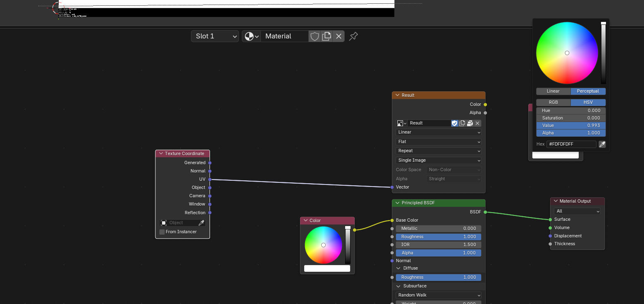Click the Hue value field in color picker
644x304 pixels.
(571, 111)
